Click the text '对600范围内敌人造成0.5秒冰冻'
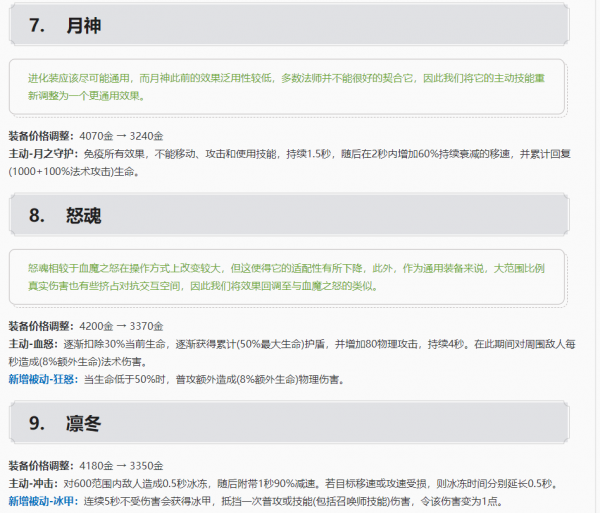 pos(135,484)
